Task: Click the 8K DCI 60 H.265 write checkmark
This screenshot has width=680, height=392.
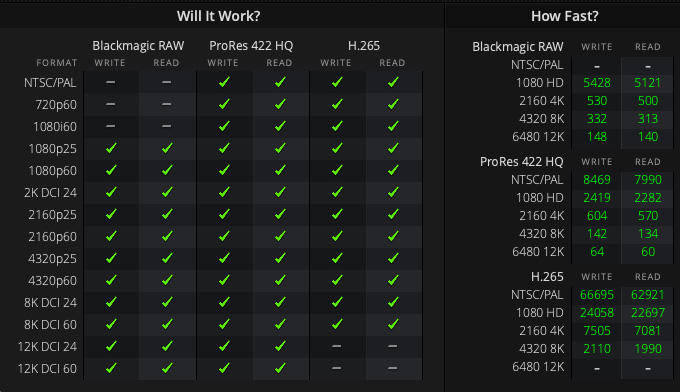Action: (337, 324)
